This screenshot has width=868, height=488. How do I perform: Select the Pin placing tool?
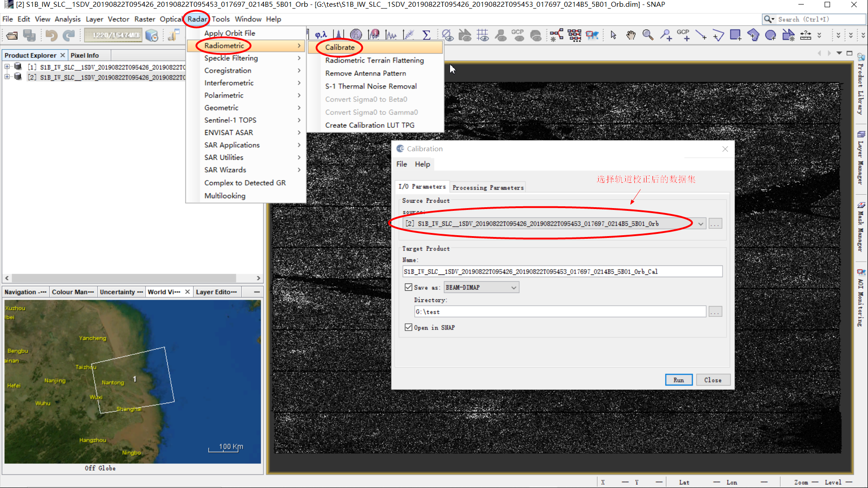(666, 35)
